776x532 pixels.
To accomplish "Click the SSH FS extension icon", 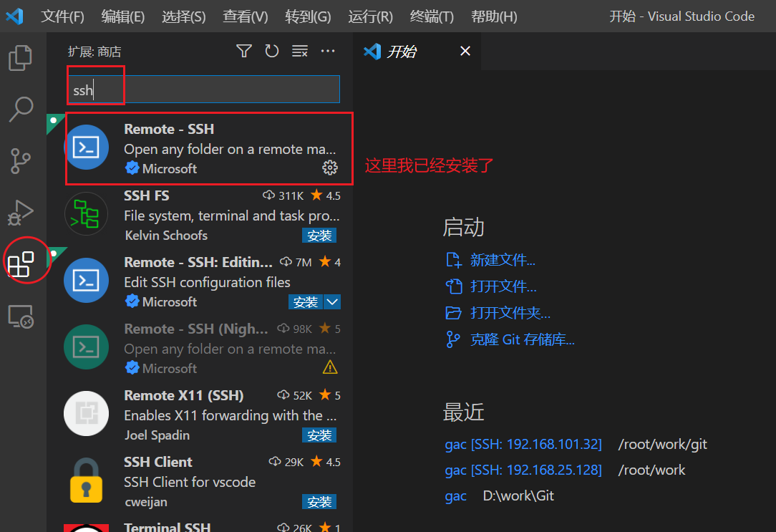I will (87, 214).
